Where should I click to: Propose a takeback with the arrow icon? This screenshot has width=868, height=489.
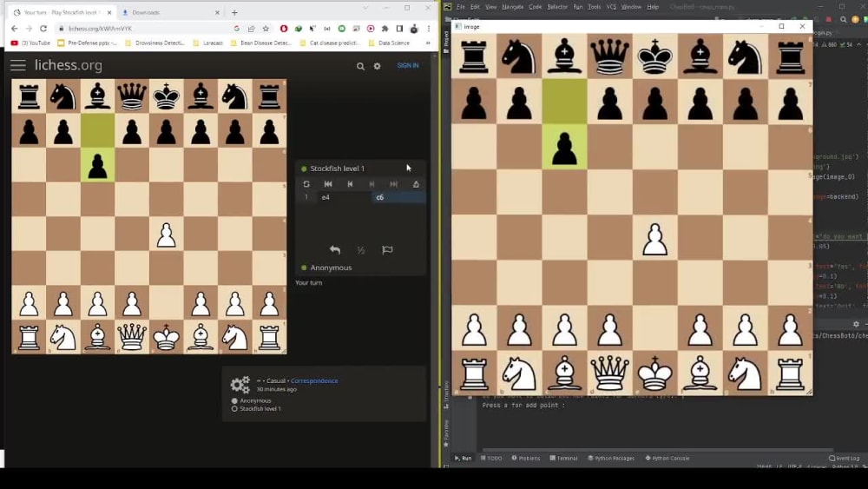click(x=335, y=250)
